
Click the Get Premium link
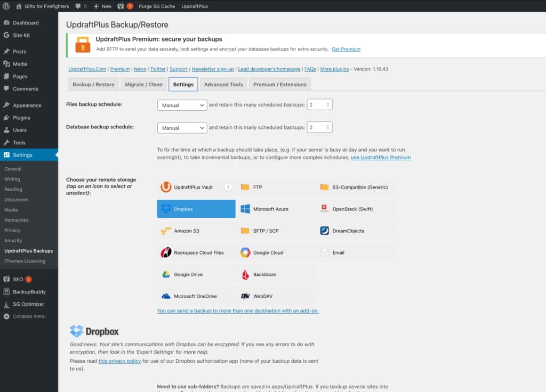[x=346, y=49]
